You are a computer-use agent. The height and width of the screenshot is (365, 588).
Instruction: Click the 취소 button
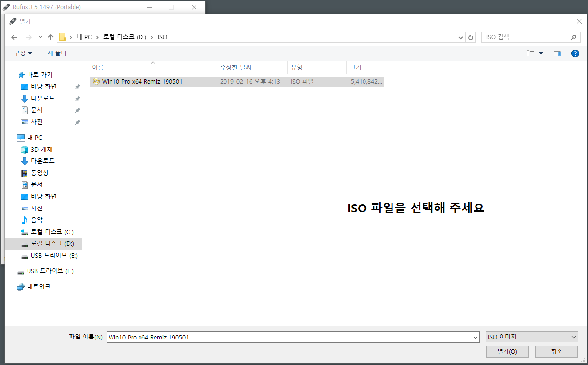557,352
